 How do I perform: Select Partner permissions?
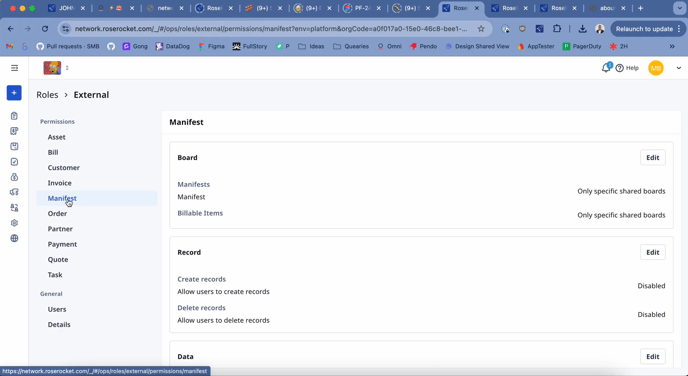click(x=60, y=229)
